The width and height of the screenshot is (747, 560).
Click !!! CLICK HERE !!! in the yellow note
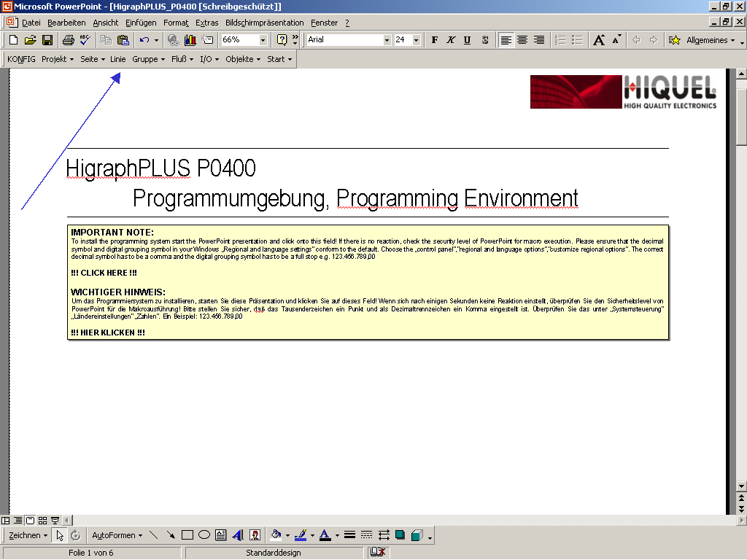click(x=104, y=273)
